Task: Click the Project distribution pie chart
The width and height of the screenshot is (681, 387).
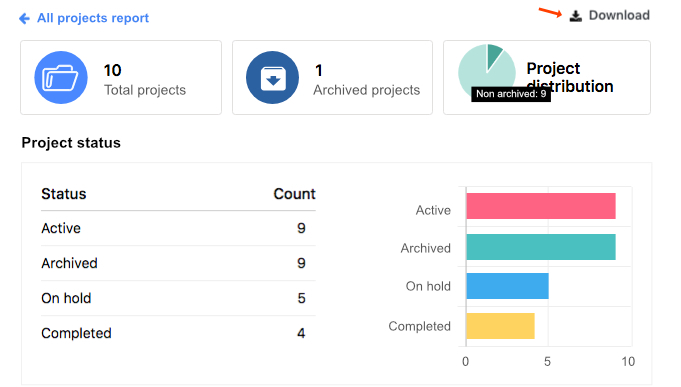Action: (x=487, y=72)
